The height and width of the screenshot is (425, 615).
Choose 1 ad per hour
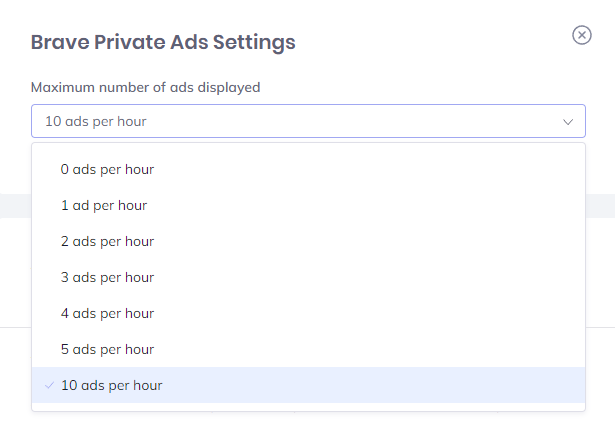tap(308, 205)
